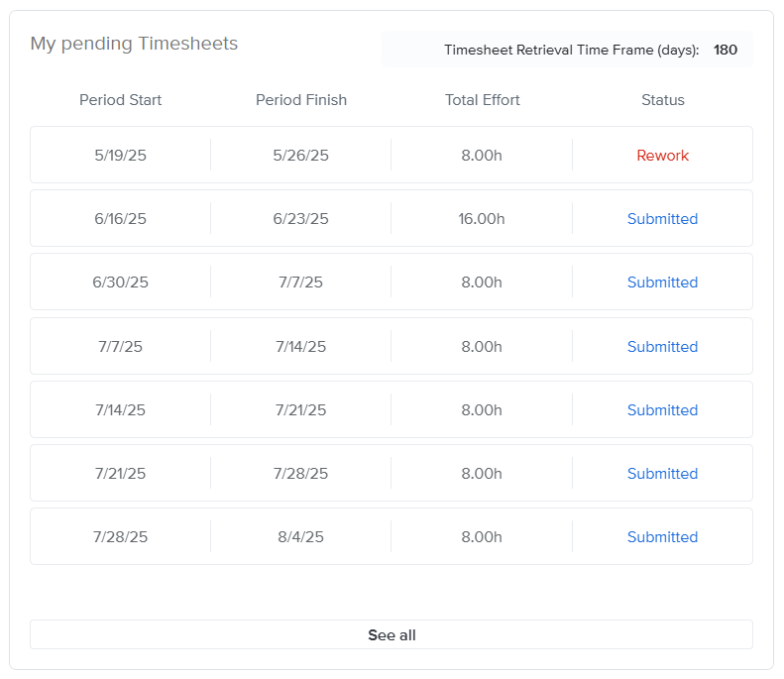The image size is (784, 679).
Task: Open the Rework status timesheet link
Action: coord(662,156)
